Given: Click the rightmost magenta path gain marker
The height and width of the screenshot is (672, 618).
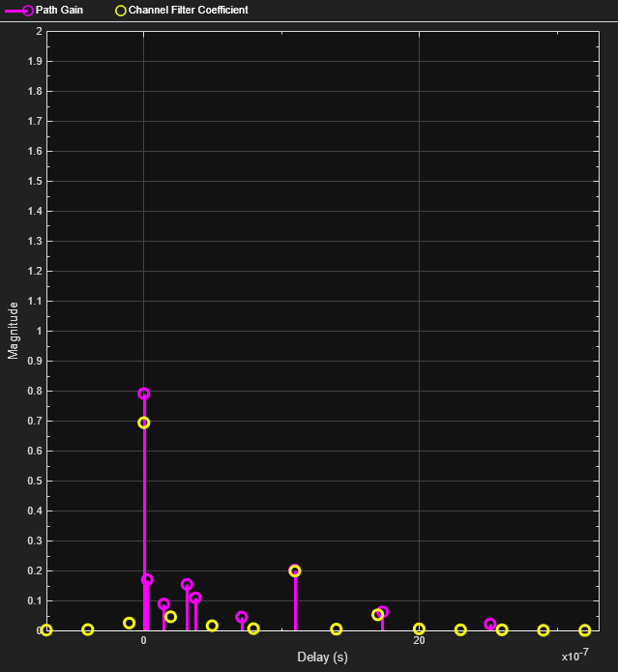Looking at the screenshot, I should click(x=490, y=624).
